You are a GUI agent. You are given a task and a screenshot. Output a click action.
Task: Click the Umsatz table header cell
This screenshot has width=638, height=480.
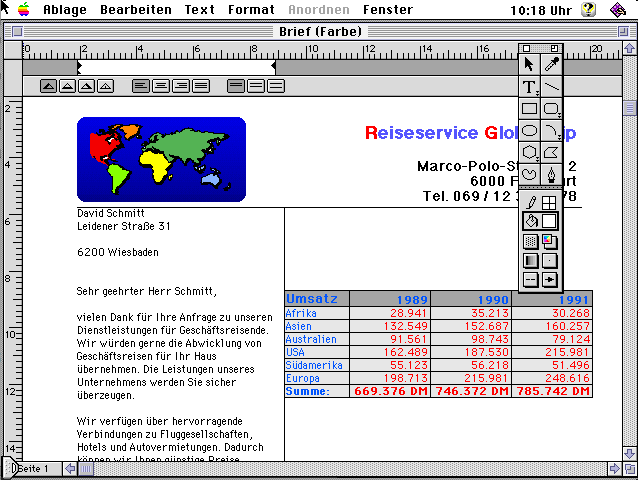click(317, 299)
